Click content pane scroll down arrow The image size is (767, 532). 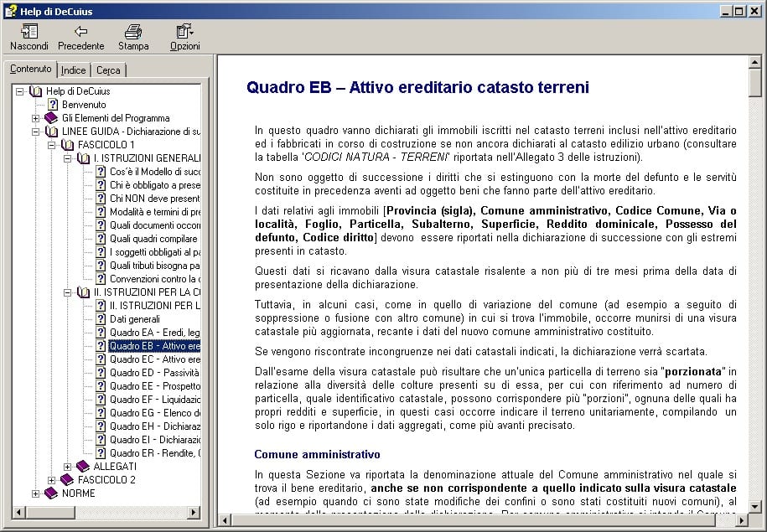point(754,507)
